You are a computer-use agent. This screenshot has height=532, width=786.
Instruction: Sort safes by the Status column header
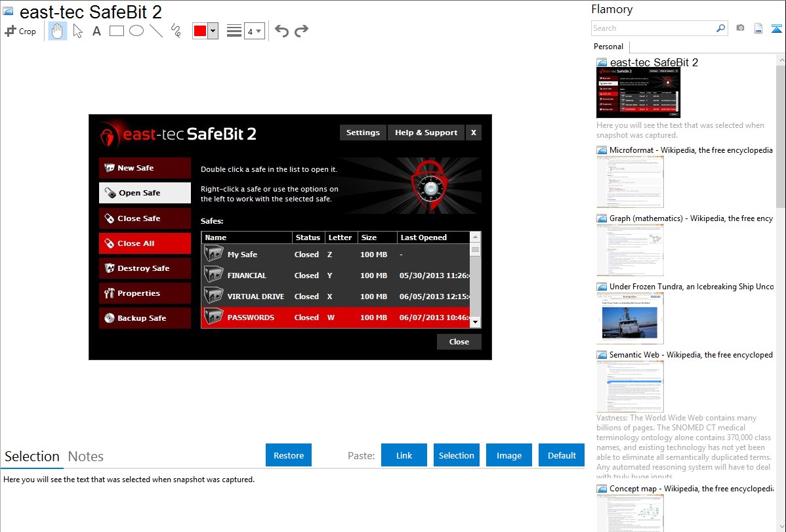click(x=308, y=237)
